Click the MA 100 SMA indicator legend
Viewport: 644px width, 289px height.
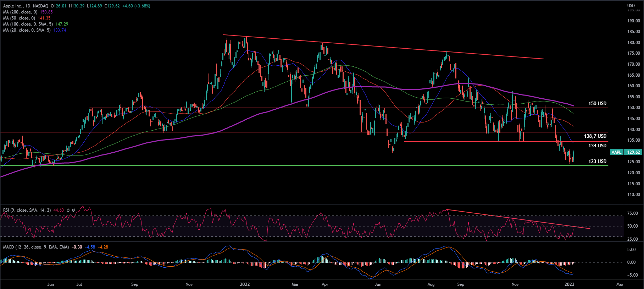click(28, 24)
